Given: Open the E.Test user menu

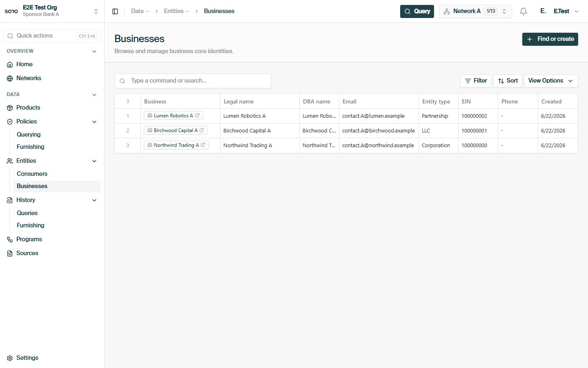Looking at the screenshot, I should pos(566,11).
